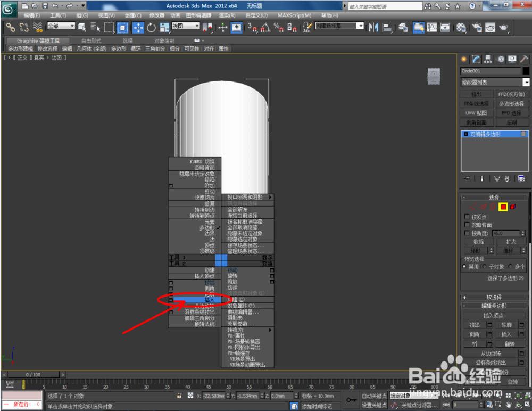Switch to the Hierarchy panel icon
The width and height of the screenshot is (532, 411).
coord(488,60)
